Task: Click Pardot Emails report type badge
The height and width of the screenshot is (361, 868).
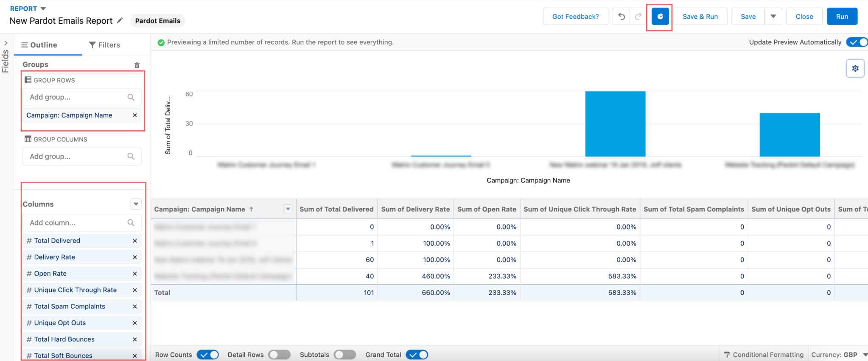Action: (157, 21)
